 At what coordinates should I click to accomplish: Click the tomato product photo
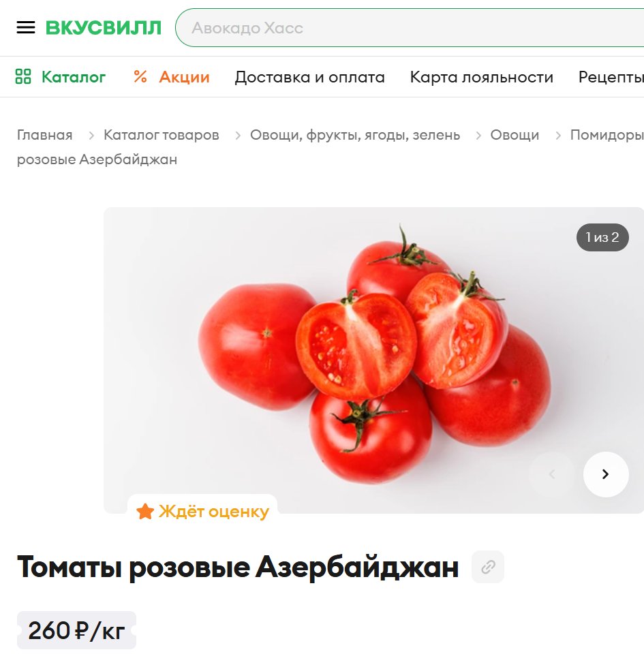373,360
